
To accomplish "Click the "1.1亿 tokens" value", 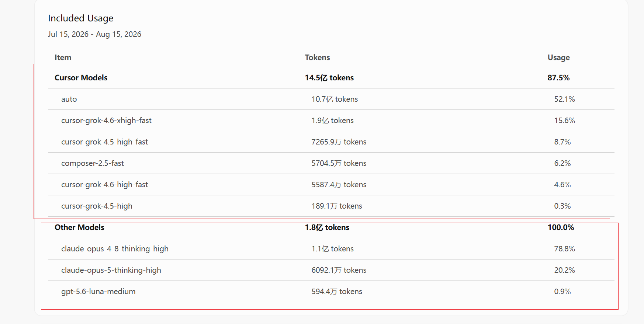I will 332,249.
